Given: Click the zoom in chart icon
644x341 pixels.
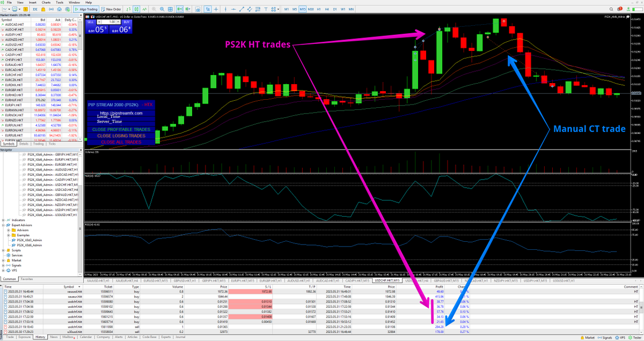Looking at the screenshot, I should (x=154, y=9).
